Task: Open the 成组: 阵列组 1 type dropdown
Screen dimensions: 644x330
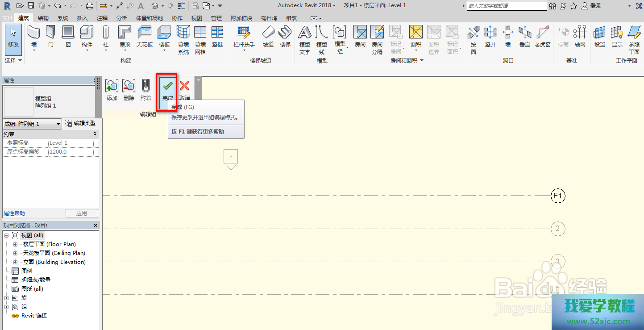Action: pos(58,124)
